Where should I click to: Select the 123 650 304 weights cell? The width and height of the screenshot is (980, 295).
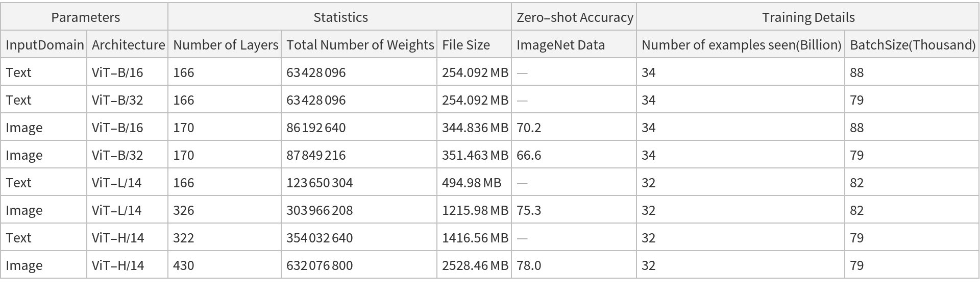tap(320, 183)
